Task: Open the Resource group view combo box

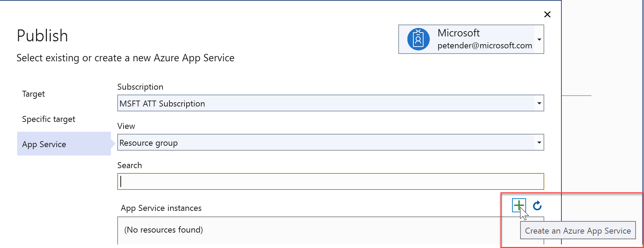Action: tap(325, 143)
